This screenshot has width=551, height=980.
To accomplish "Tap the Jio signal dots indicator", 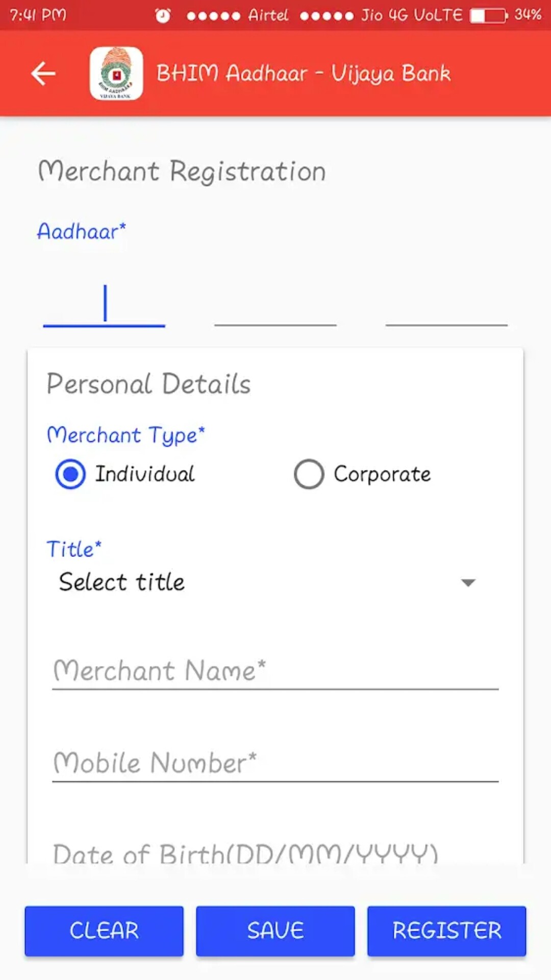I will coord(327,16).
